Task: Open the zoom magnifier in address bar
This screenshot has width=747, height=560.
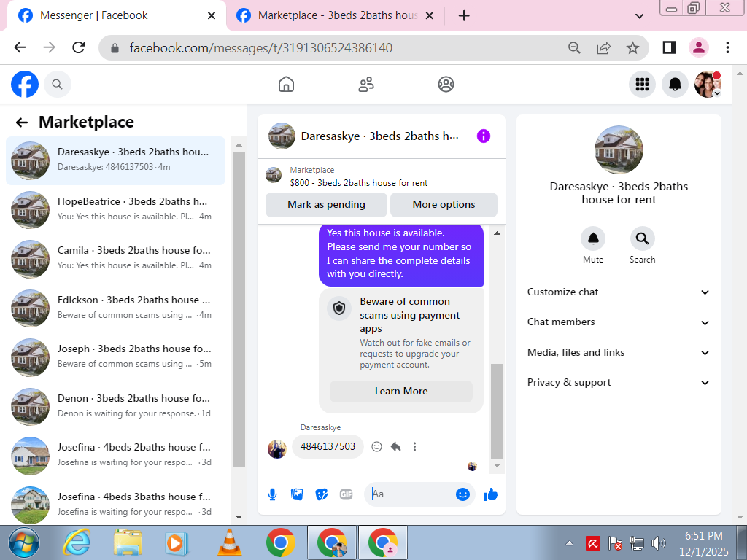Action: (x=575, y=47)
